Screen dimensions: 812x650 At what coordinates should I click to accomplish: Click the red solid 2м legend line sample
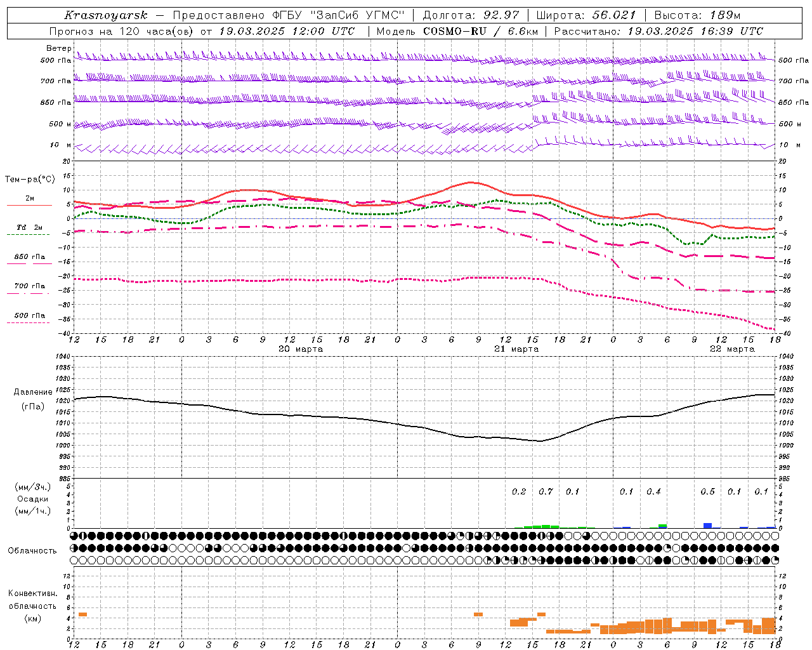tap(30, 205)
